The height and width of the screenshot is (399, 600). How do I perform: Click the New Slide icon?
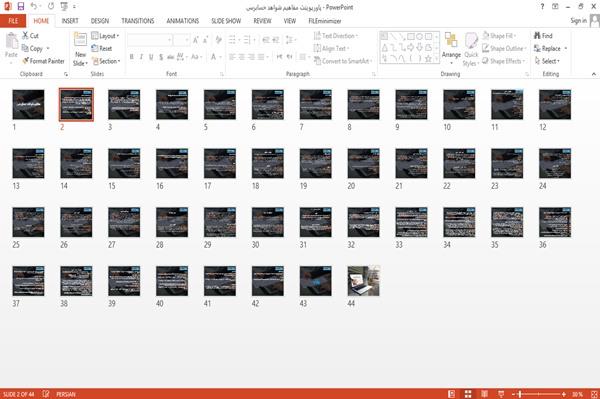[x=80, y=39]
